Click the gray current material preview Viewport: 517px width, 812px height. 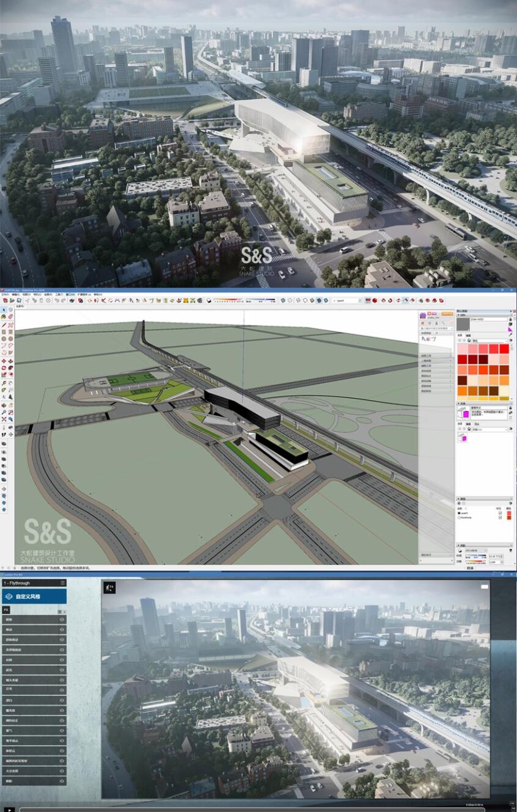pos(463,324)
